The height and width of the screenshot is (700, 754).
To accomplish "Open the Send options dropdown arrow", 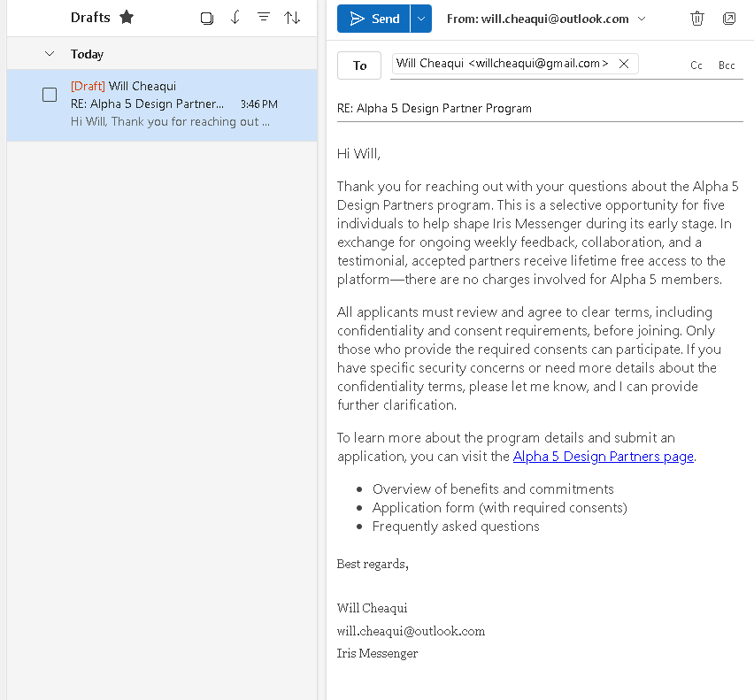I will 421,19.
